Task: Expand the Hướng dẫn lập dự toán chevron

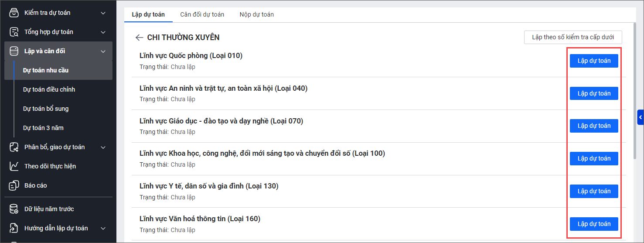Action: (x=103, y=228)
